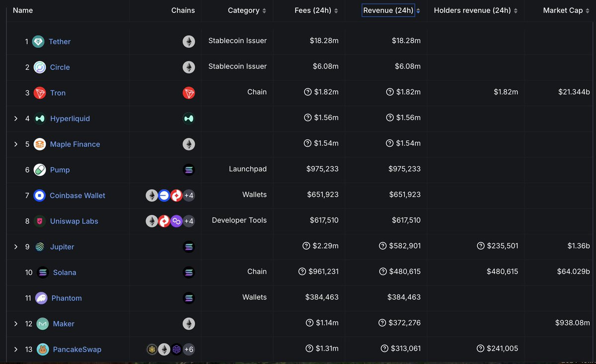Click the PancakeSwap bunny logo icon

pyautogui.click(x=42, y=350)
